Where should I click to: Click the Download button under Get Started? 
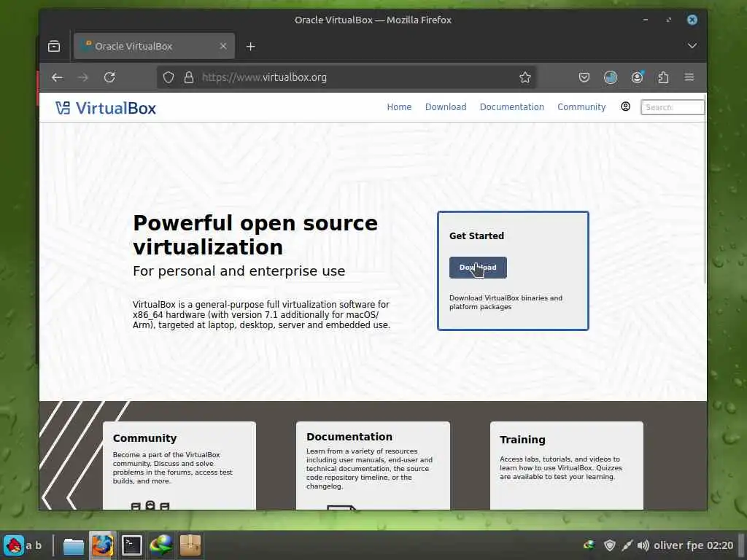click(478, 268)
